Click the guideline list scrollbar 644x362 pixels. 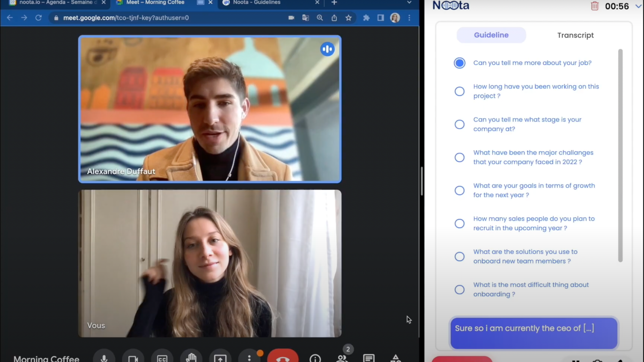coord(620,155)
